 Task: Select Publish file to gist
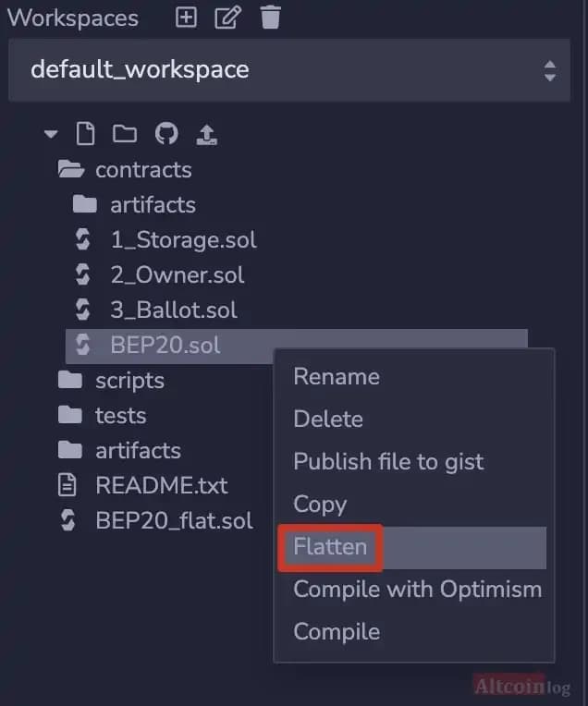pos(388,462)
